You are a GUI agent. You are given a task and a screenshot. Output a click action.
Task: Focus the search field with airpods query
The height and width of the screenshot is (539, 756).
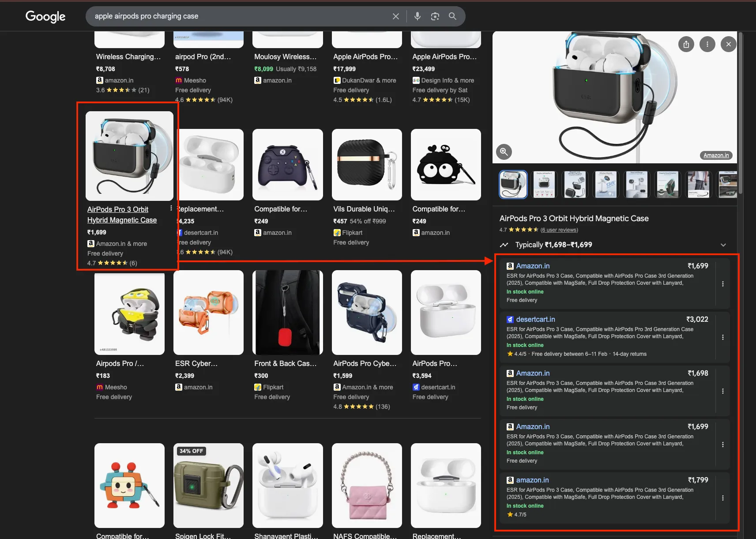[238, 16]
